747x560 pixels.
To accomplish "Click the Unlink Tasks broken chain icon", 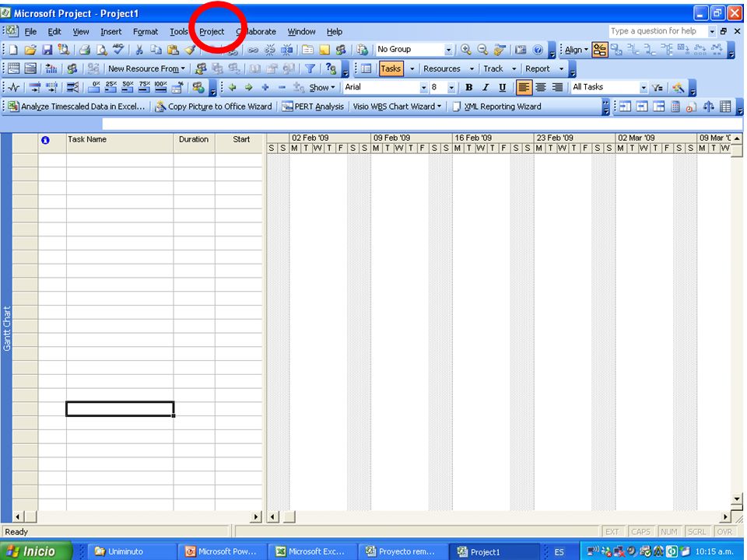I will tap(270, 50).
